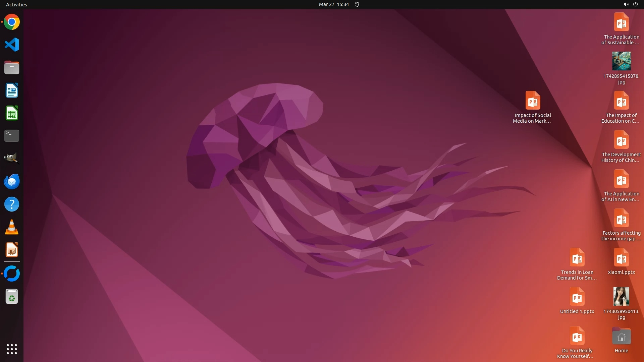This screenshot has height=362, width=644.
Task: Open Google Chrome from the dock
Action: [x=12, y=22]
